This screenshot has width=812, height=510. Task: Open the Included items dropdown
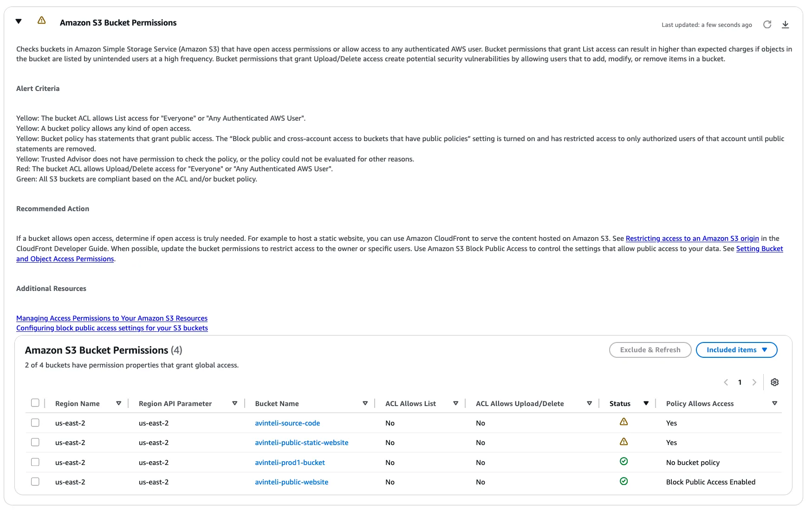pyautogui.click(x=736, y=350)
